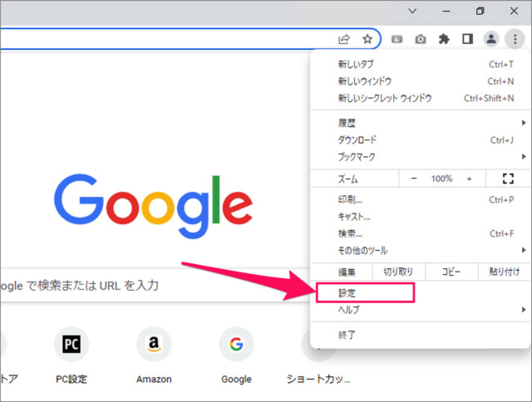
Task: Expand the ヘルプ submenu
Action: click(421, 310)
